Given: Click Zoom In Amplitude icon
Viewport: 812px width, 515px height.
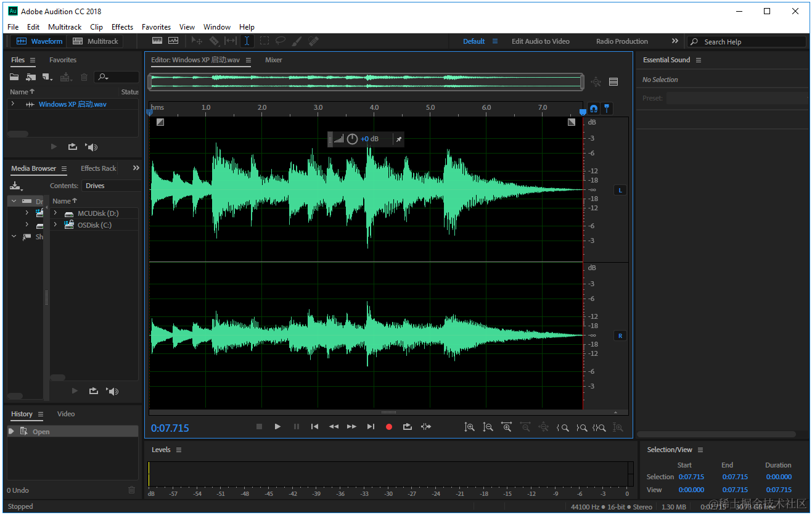Looking at the screenshot, I should pyautogui.click(x=470, y=427).
